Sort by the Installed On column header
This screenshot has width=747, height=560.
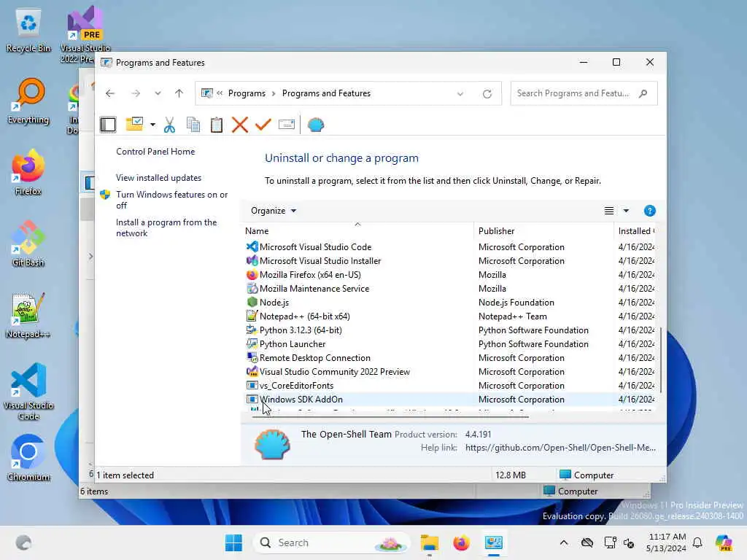tap(635, 231)
